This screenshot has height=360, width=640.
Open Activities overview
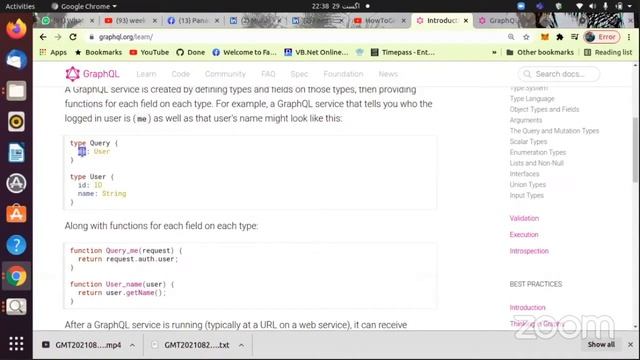click(20, 6)
